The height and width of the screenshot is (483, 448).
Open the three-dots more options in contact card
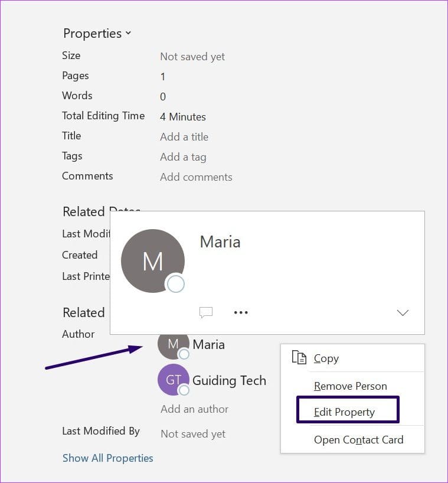(241, 312)
